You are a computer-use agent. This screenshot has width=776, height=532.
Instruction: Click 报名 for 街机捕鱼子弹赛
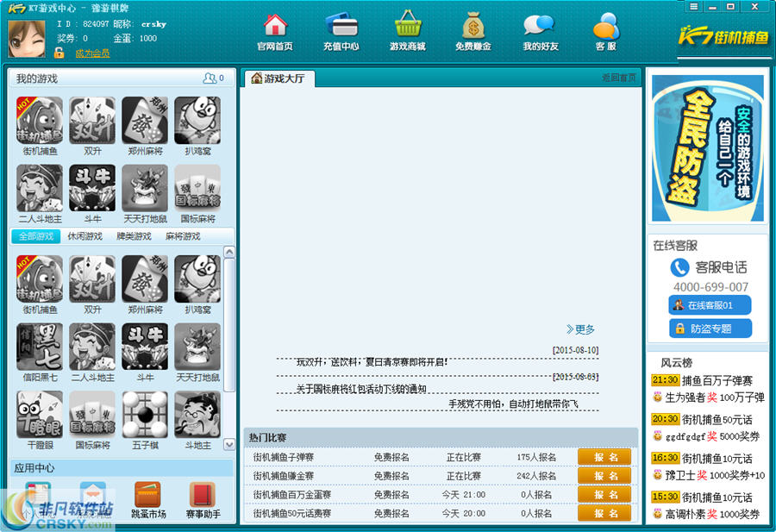(604, 456)
